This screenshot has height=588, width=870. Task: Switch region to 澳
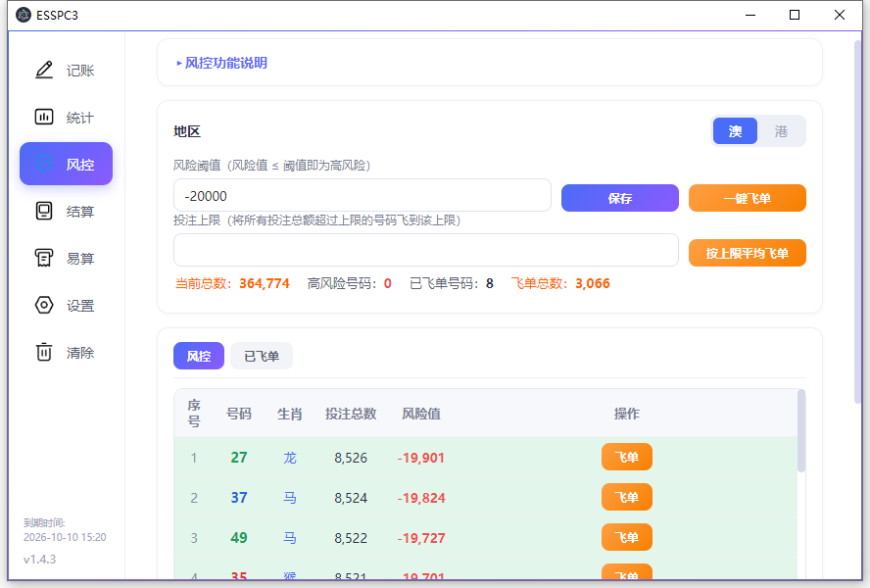[x=735, y=131]
